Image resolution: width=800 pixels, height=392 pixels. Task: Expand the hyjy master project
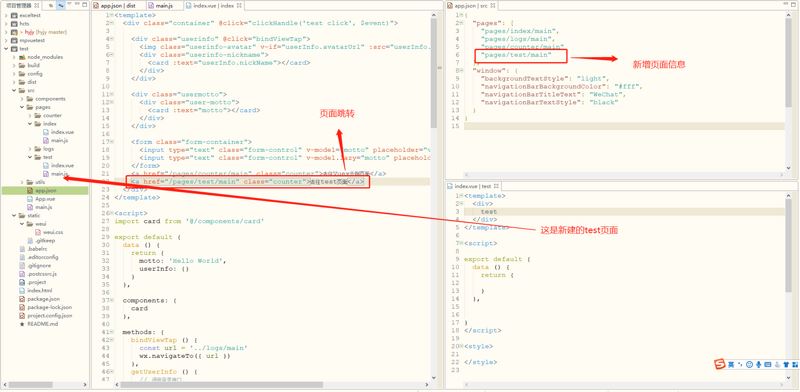pos(6,32)
